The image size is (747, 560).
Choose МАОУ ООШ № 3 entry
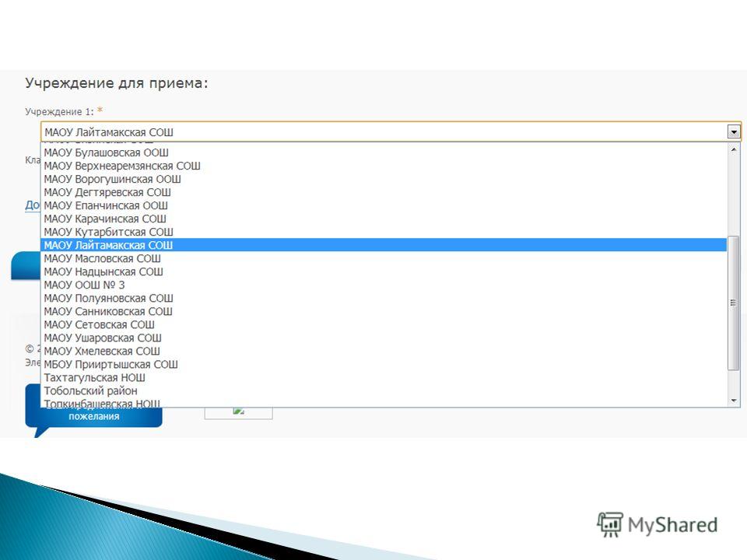click(384, 285)
